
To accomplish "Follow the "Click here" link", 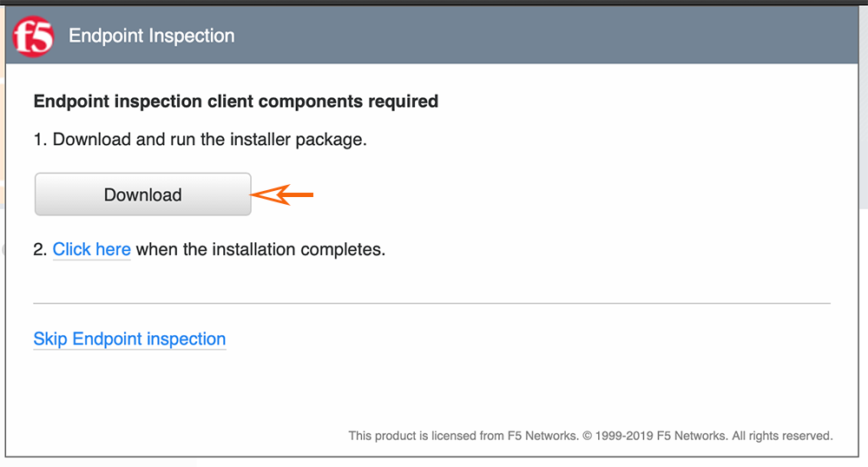I will [x=91, y=250].
